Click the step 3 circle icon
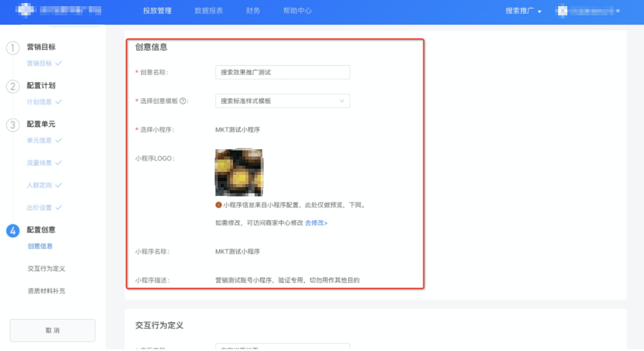The height and width of the screenshot is (351, 644). point(13,125)
